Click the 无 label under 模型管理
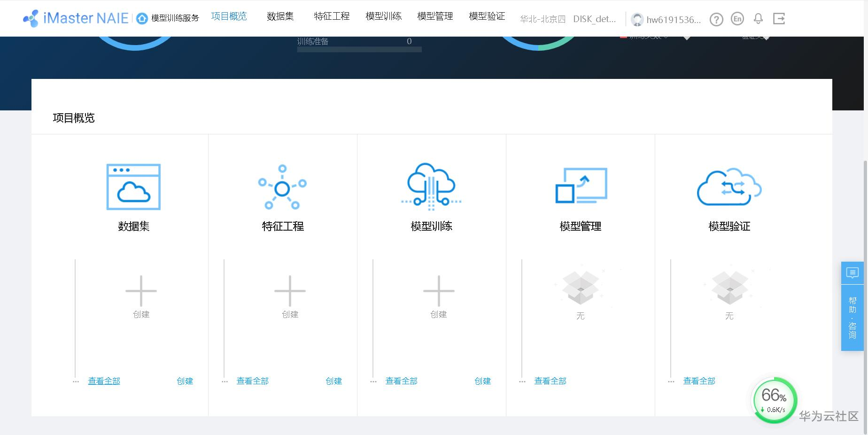868x435 pixels. coord(581,316)
